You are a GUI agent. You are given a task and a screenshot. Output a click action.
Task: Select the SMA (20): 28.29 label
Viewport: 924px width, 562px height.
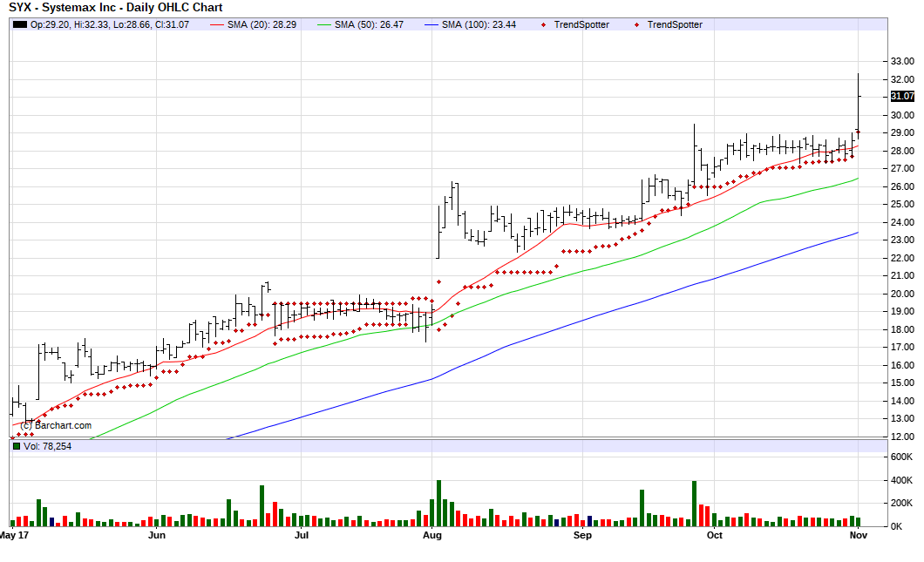[262, 24]
